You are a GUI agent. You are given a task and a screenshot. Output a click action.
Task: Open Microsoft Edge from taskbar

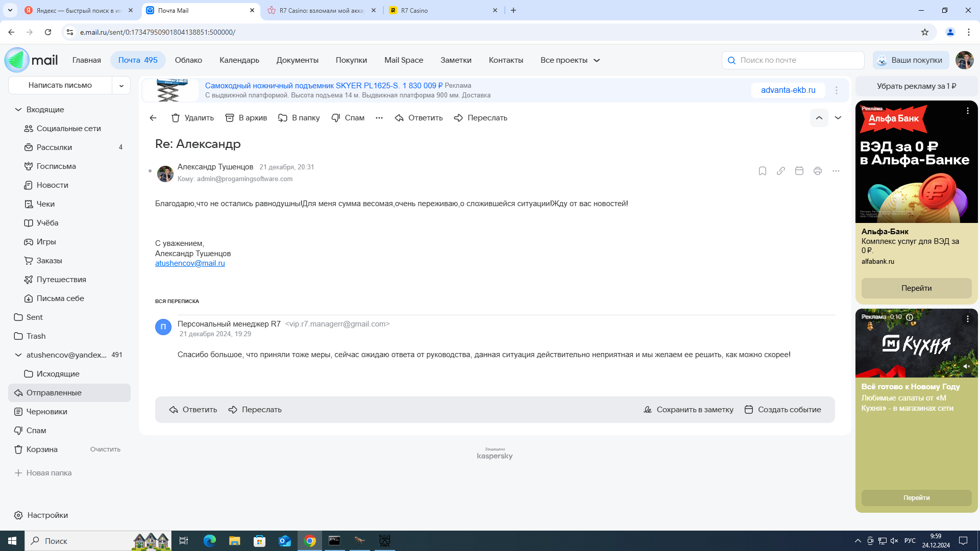[210, 541]
